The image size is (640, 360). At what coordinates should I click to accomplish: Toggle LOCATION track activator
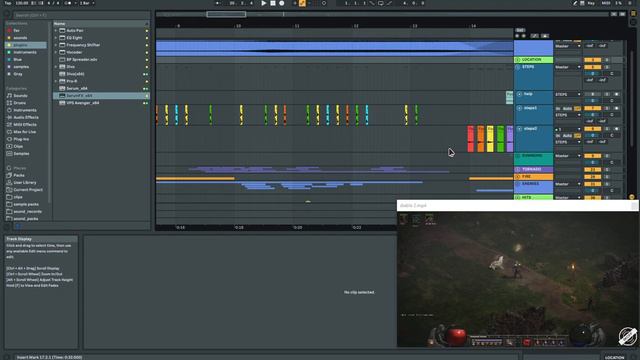592,60
